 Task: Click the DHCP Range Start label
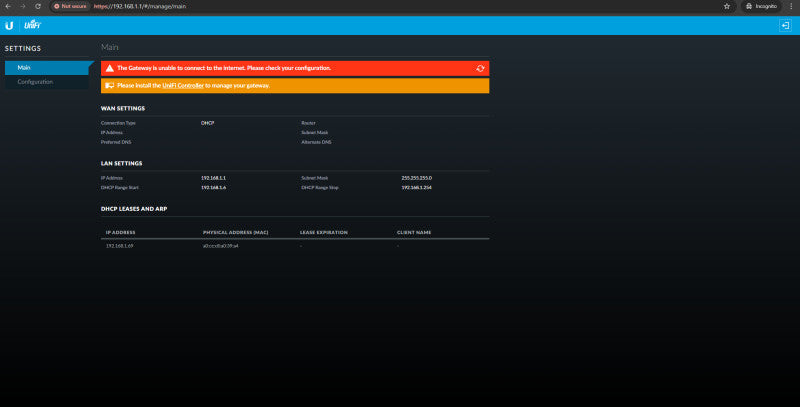click(119, 188)
